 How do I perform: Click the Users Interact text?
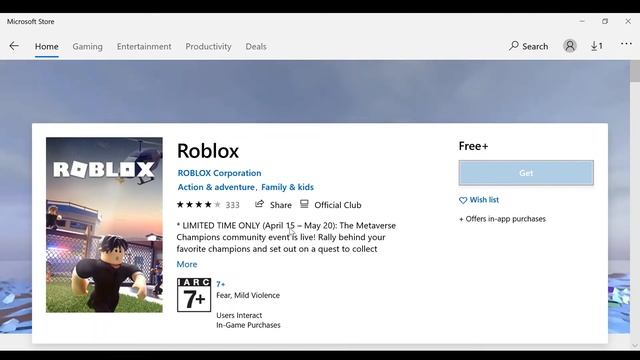(x=239, y=315)
